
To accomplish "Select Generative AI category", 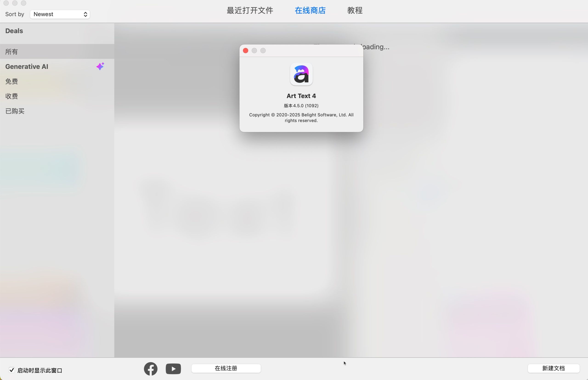I will [x=27, y=66].
